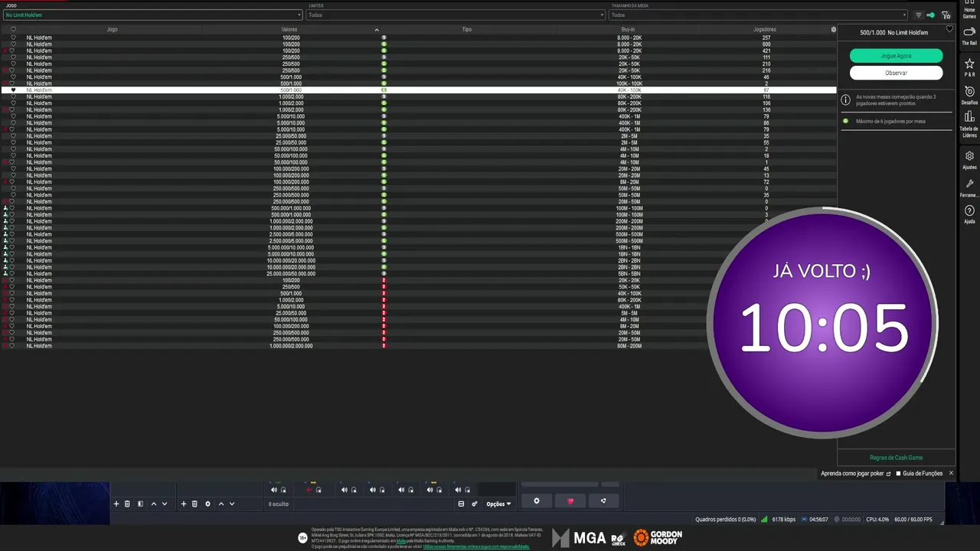Click the green responsible gaming tools link in the footer
Viewport: 980px width, 551px height.
(x=475, y=546)
